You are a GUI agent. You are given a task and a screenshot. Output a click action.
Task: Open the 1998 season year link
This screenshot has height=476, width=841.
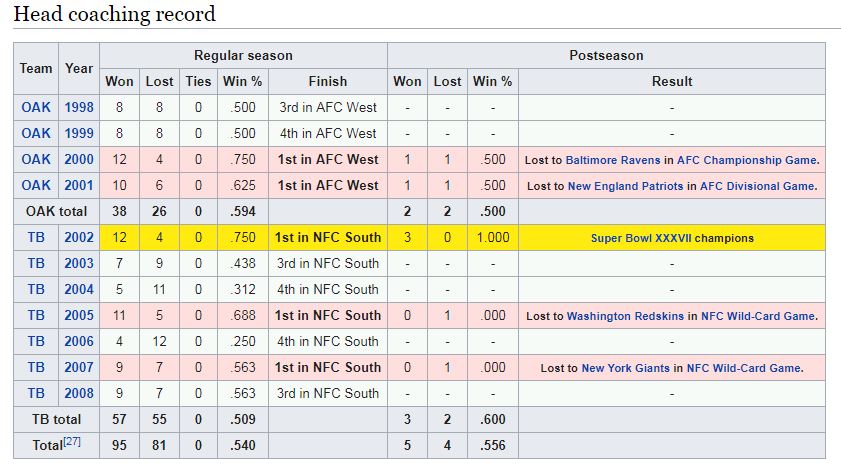tap(79, 107)
